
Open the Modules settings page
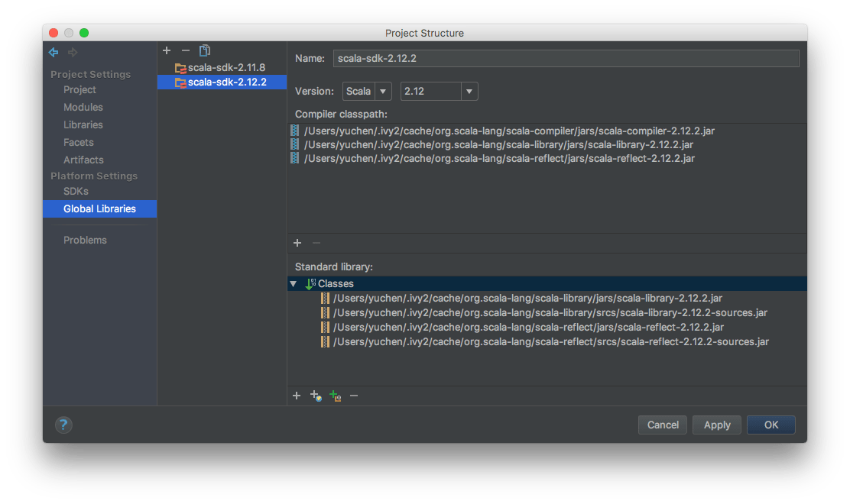(x=83, y=107)
